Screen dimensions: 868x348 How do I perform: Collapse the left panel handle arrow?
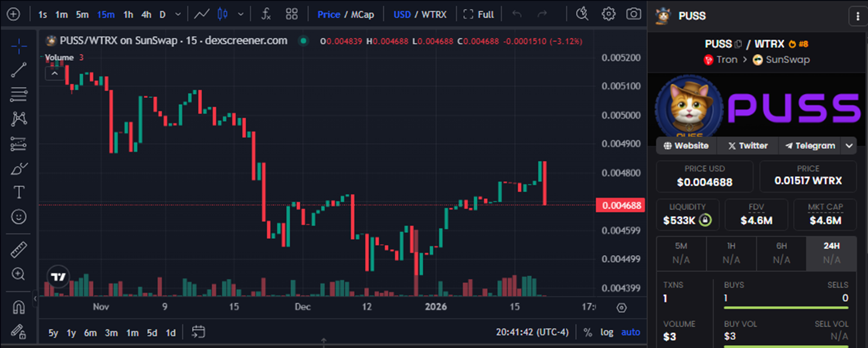coord(35,298)
